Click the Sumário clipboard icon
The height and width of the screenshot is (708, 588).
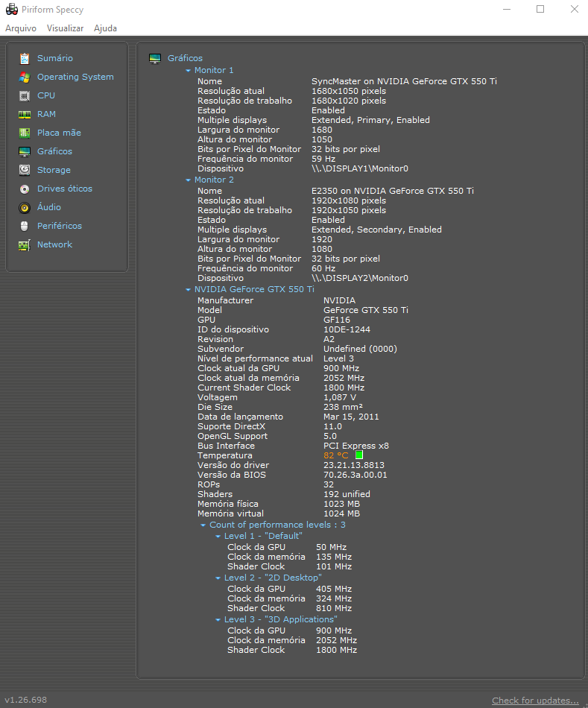(x=25, y=58)
